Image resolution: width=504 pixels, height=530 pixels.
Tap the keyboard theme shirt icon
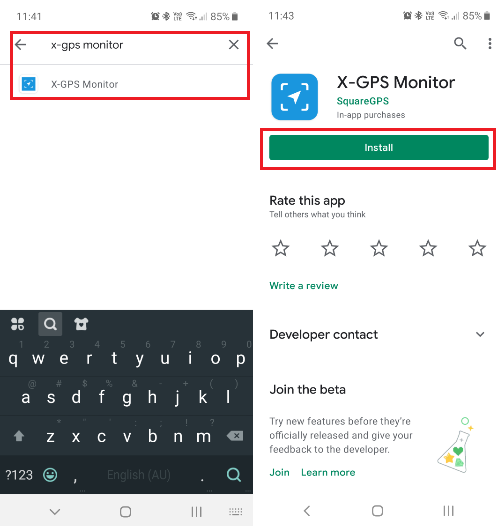click(81, 324)
